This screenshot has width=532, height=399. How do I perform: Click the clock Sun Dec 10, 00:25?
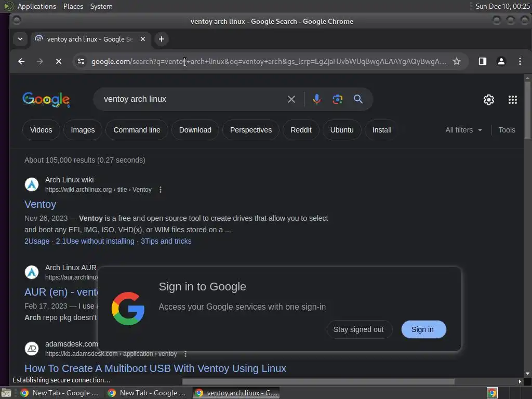tap(502, 6)
